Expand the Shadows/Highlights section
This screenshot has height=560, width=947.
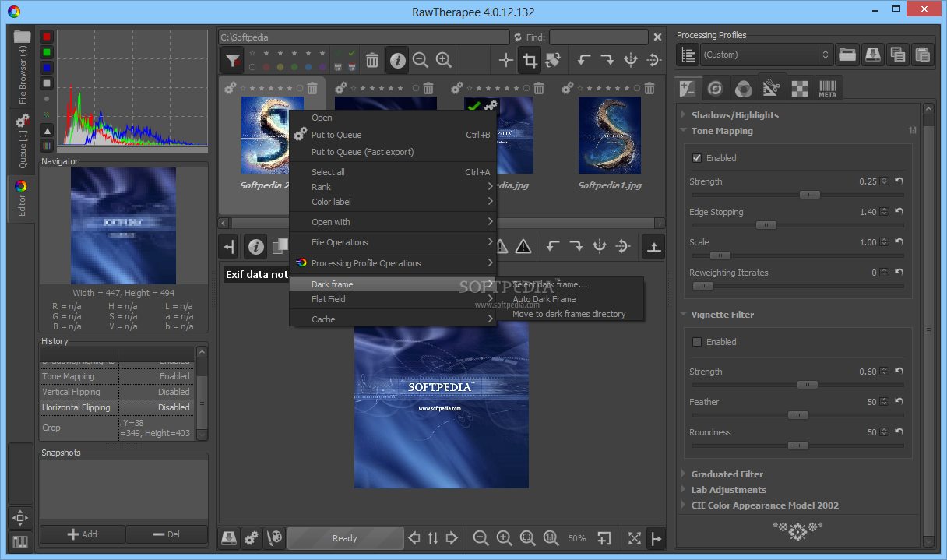(734, 115)
